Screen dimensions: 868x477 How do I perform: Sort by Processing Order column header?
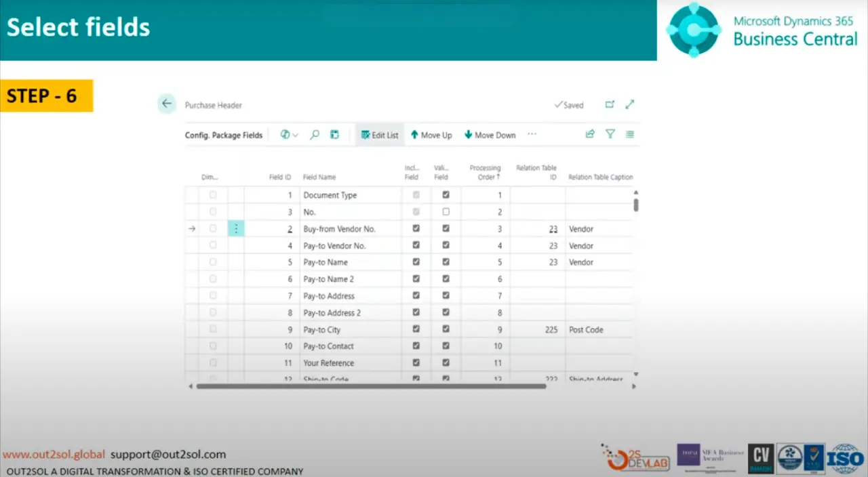(485, 172)
